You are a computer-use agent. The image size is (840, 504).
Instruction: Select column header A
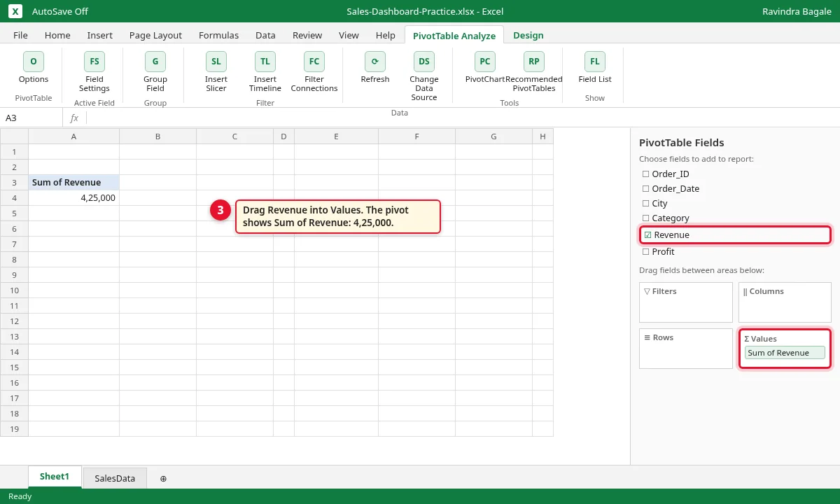click(74, 136)
